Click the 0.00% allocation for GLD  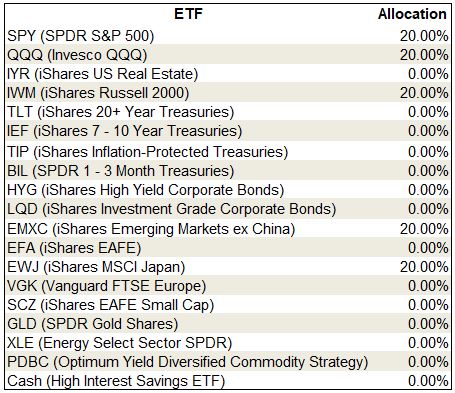(428, 324)
